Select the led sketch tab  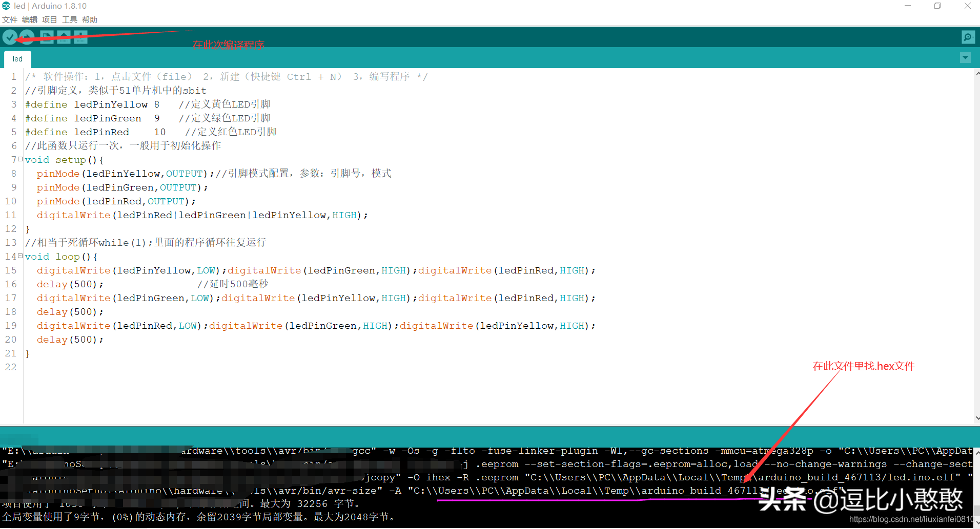coord(17,58)
